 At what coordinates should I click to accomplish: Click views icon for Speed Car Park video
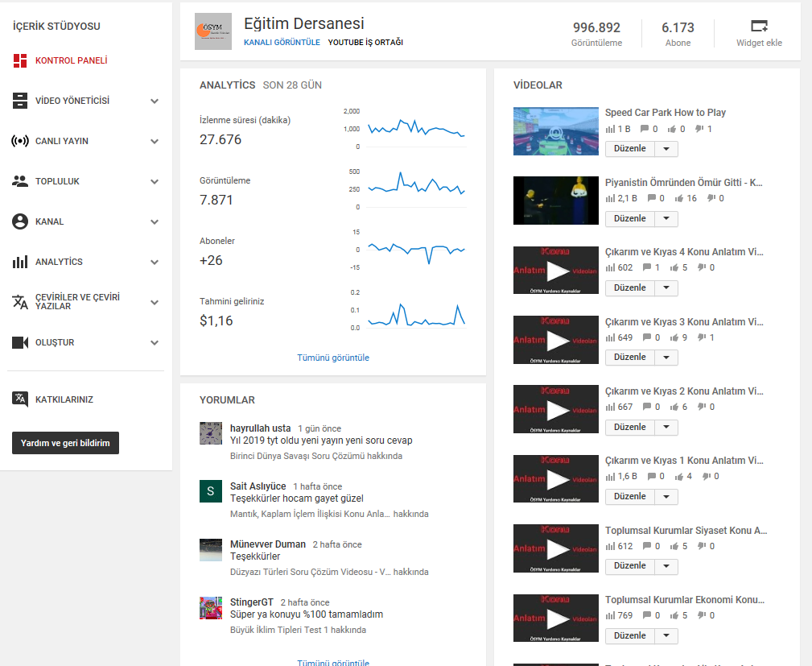tap(611, 129)
